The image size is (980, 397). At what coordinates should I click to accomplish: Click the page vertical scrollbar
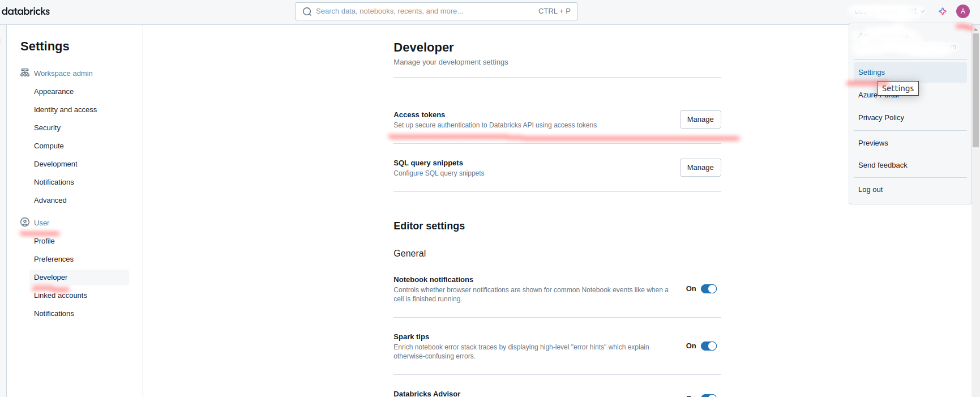click(x=975, y=91)
